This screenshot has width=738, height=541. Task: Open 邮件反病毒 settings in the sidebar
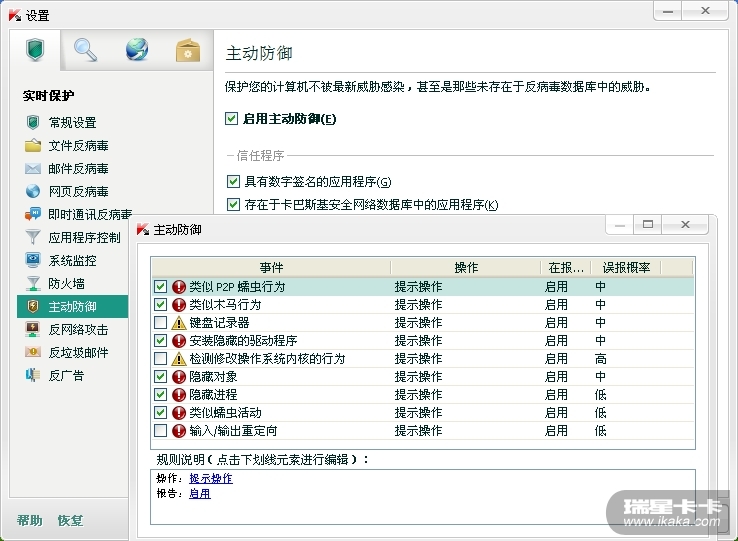78,168
